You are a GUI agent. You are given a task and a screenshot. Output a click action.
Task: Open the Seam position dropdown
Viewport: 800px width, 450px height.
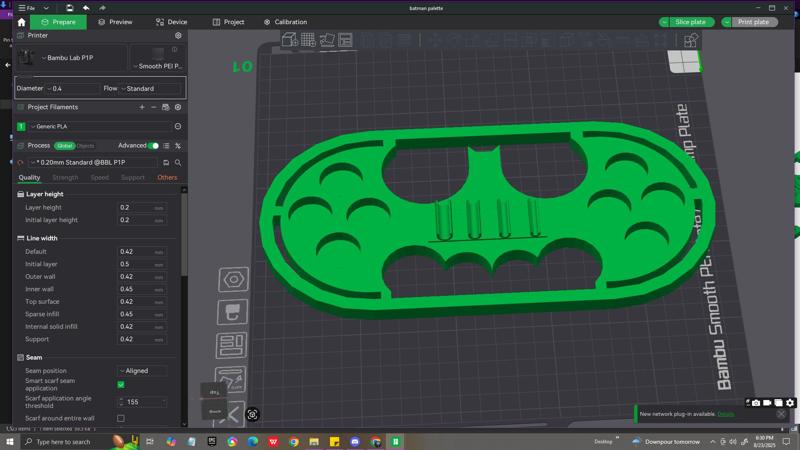coord(142,371)
